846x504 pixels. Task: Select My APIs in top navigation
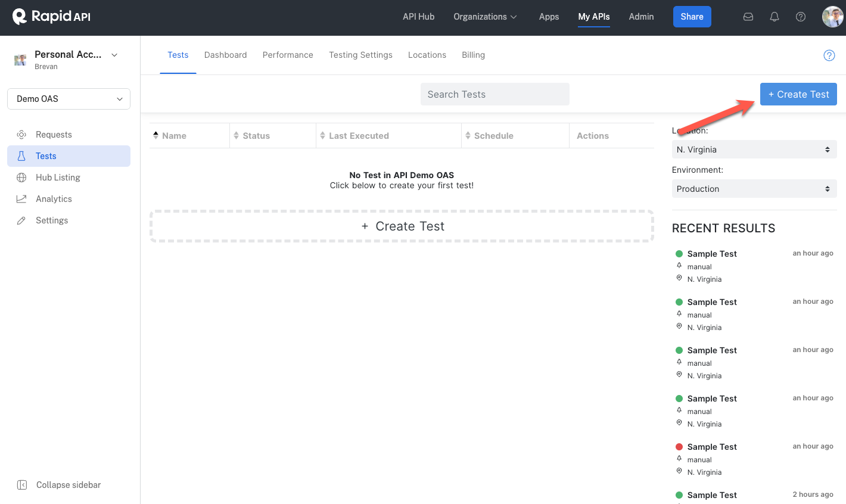[x=594, y=17]
